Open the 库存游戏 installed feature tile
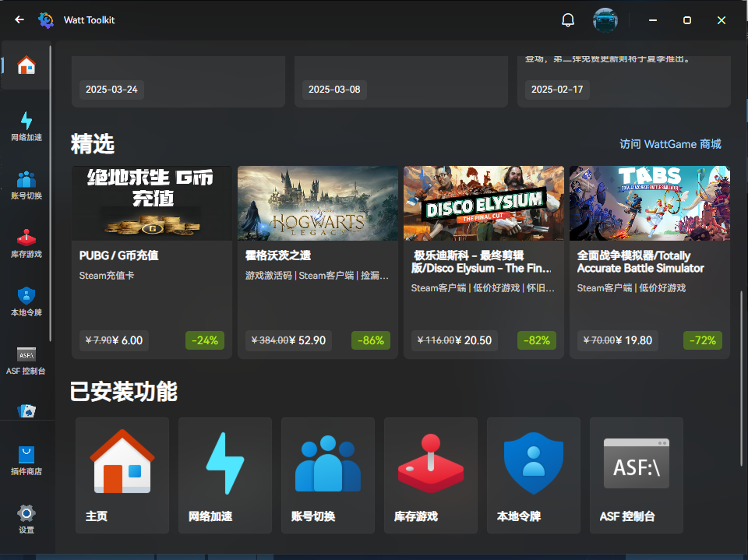The image size is (748, 560). pos(431,476)
